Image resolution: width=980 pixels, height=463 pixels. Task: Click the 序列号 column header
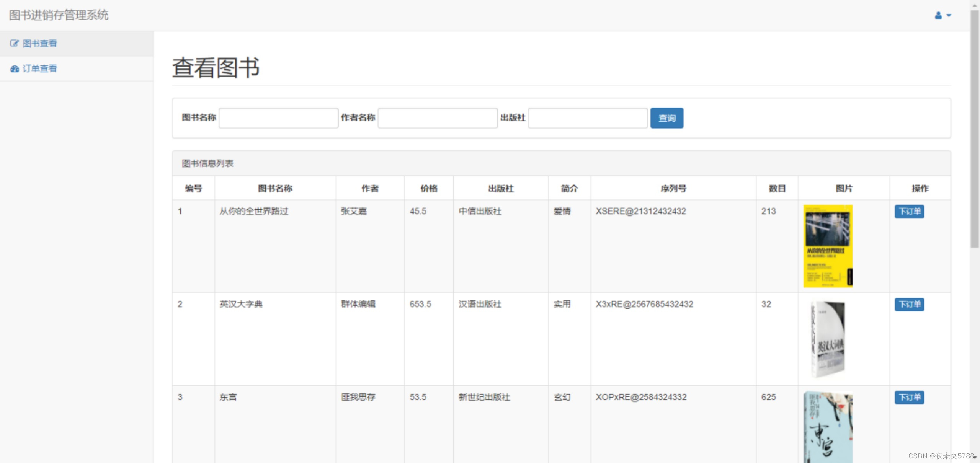tap(673, 188)
